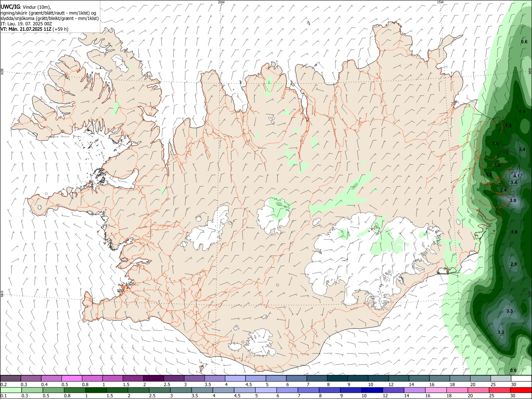
Task: Select the dusky mauve 0.2 swatch in the top legend row
Action: 10,378
